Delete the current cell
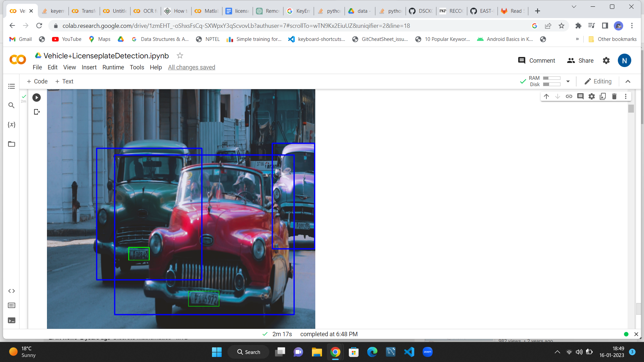 pyautogui.click(x=614, y=96)
